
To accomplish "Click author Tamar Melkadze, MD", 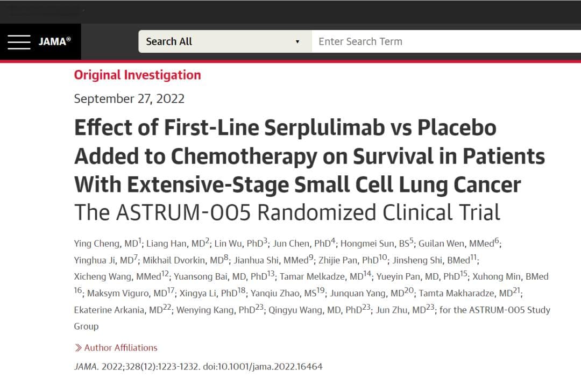I will point(321,276).
